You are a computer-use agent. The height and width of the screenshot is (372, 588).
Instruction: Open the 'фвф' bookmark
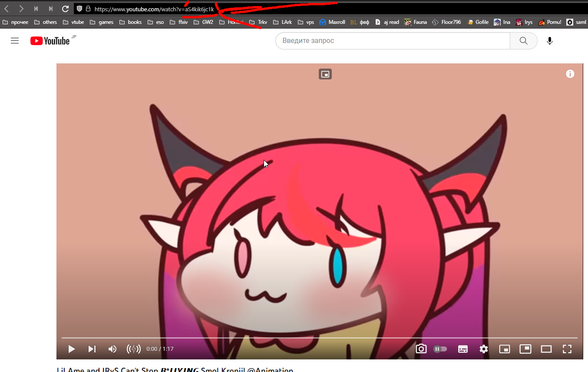360,22
